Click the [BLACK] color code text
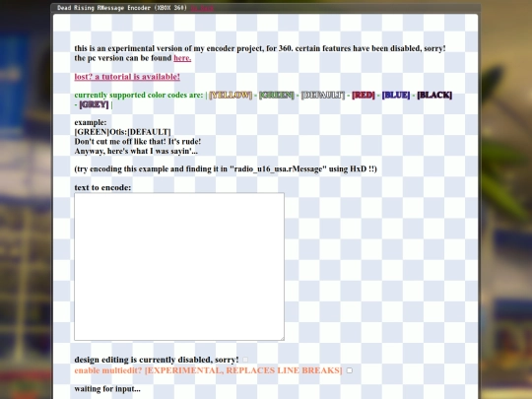 [434, 95]
